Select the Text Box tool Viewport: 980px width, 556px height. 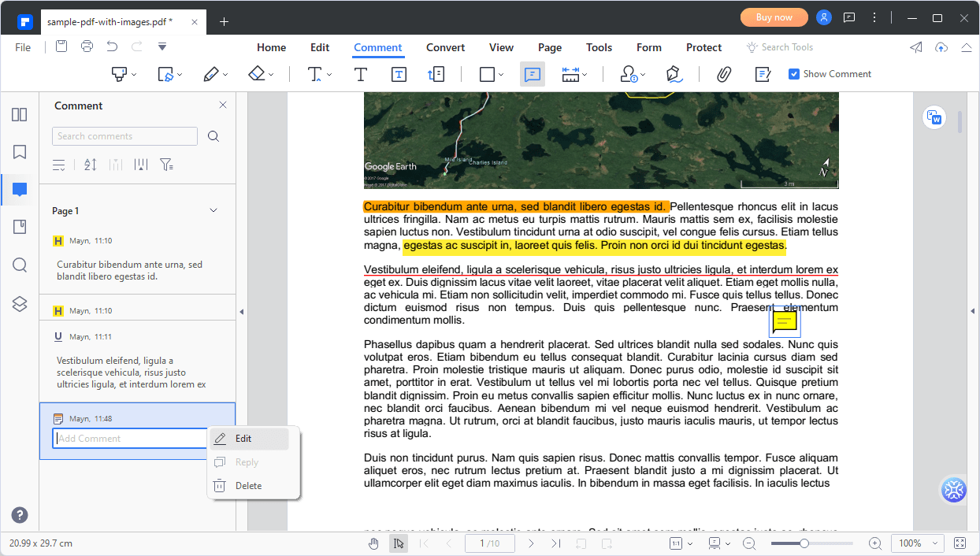pos(399,73)
